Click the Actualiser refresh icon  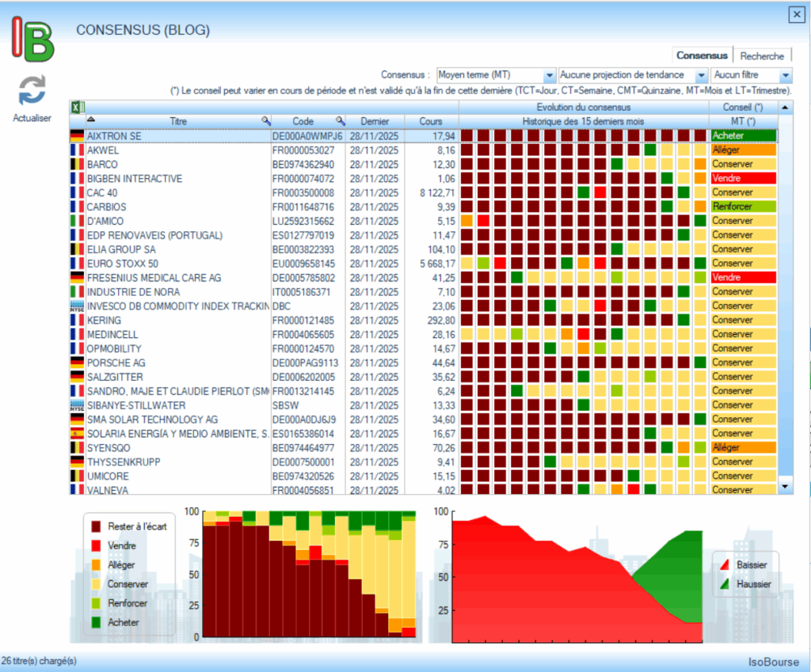click(x=32, y=91)
